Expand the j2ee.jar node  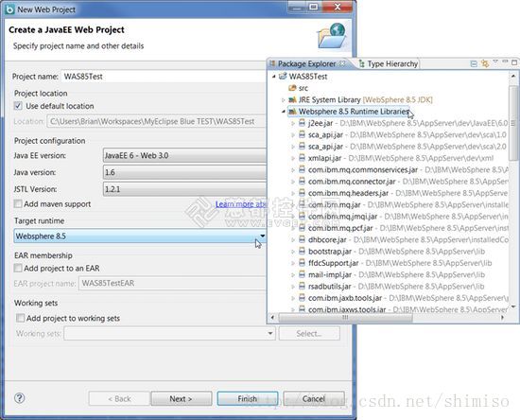(x=293, y=123)
